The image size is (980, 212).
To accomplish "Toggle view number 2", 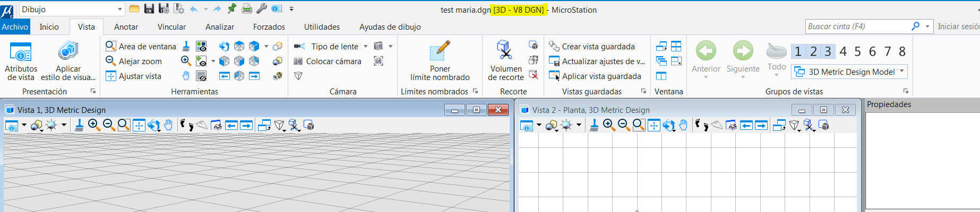I will click(x=813, y=51).
